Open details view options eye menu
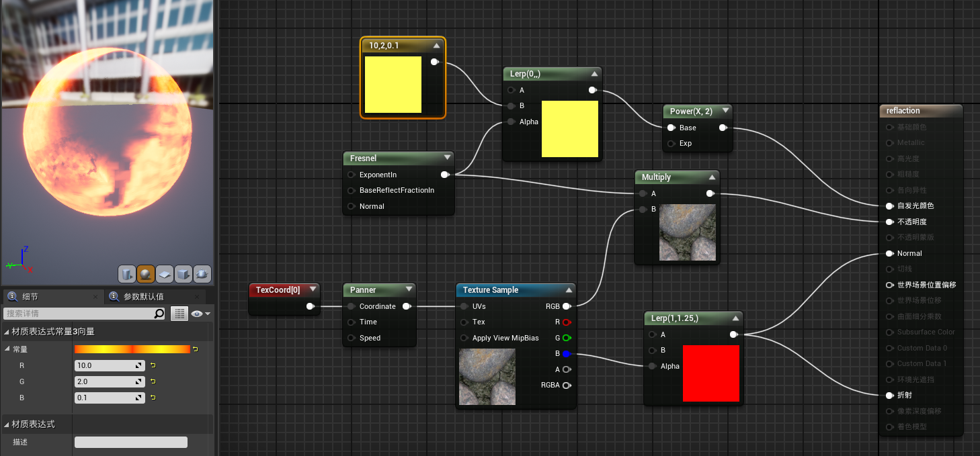Screen dimensions: 980x456 click(x=200, y=314)
